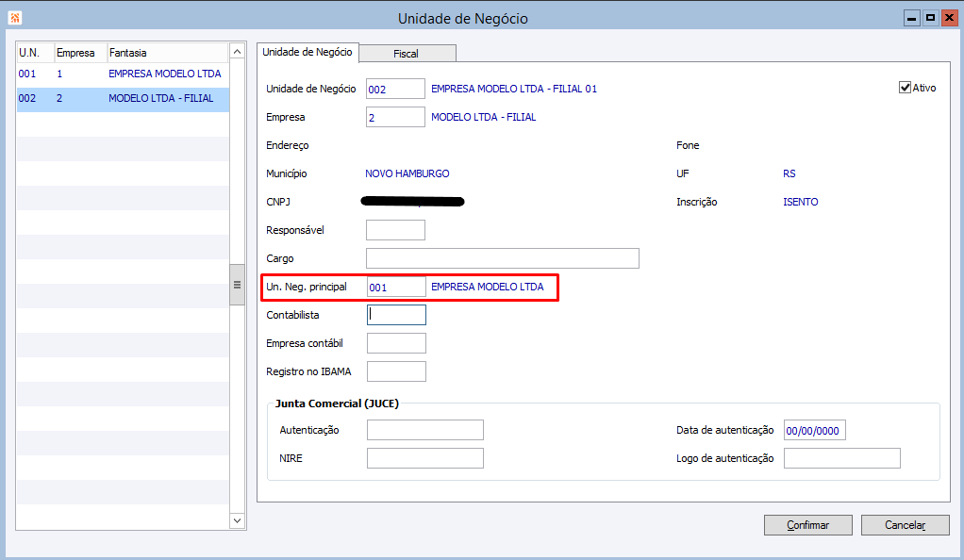This screenshot has height=560, width=964.
Task: Click the EMPRESA MODELO LTDA - FILIAL 01 text
Action: click(514, 90)
